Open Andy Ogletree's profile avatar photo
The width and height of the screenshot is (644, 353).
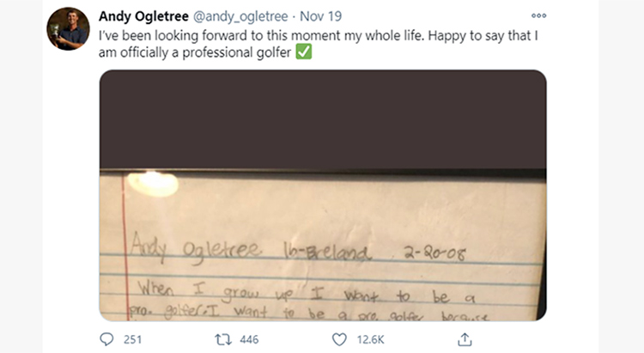coord(68,28)
